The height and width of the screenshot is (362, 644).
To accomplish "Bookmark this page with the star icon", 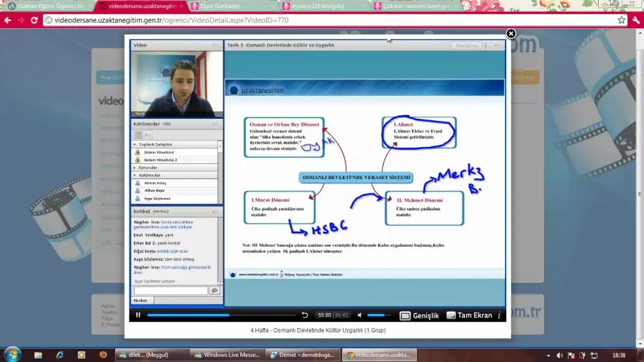I will [621, 20].
